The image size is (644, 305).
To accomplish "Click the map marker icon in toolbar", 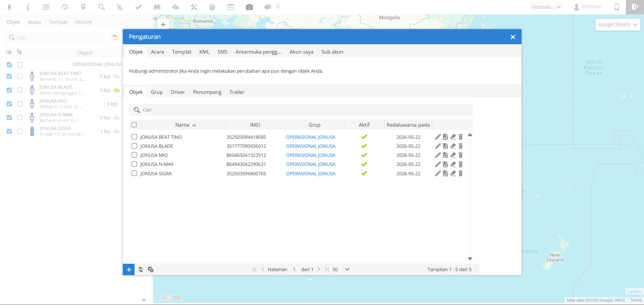I will pyautogui.click(x=83, y=7).
